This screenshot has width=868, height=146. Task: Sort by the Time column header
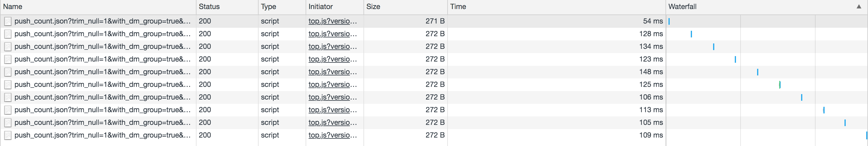458,7
